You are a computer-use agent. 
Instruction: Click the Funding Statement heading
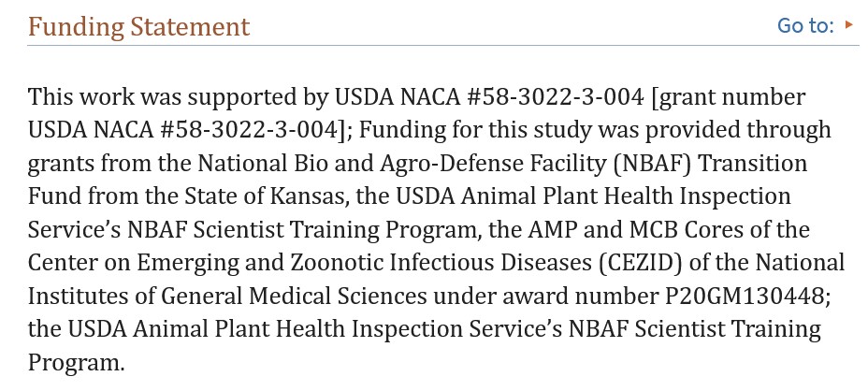(x=139, y=26)
